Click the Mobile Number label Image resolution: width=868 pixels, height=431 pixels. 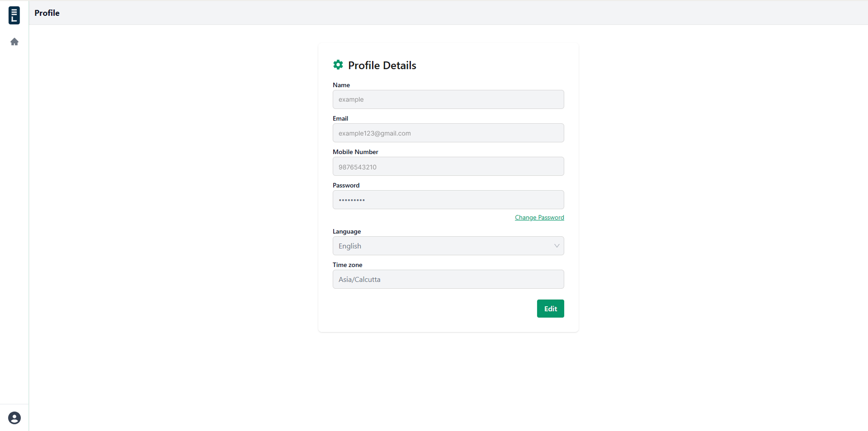[355, 152]
